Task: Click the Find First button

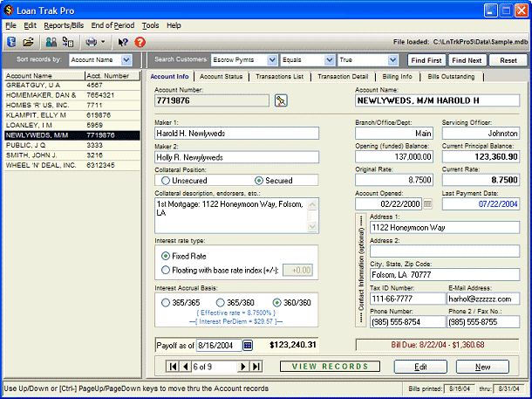Action: (426, 60)
